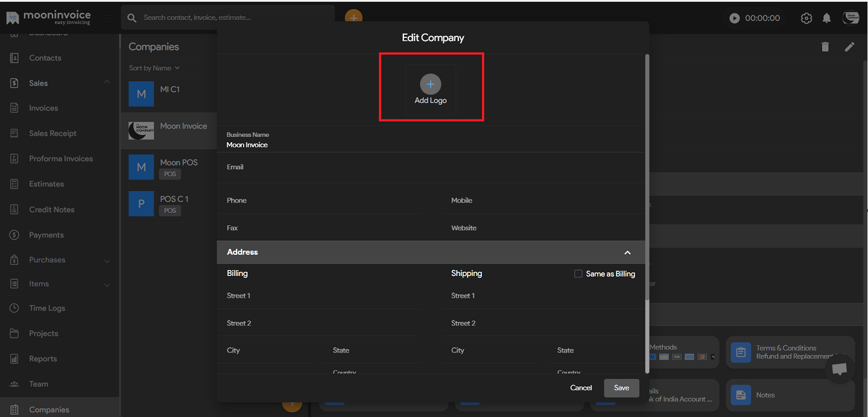Click the search magnifier icon
The width and height of the screenshot is (868, 417).
click(x=132, y=18)
